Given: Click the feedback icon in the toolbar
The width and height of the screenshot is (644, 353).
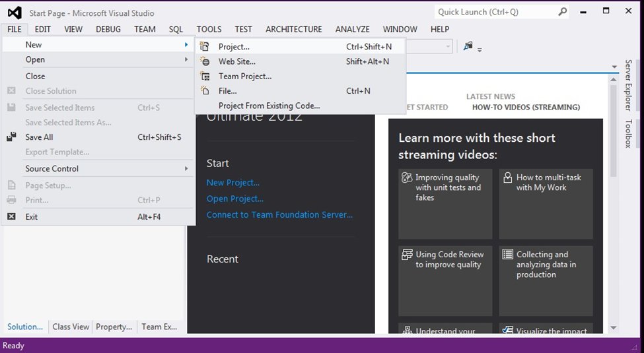Looking at the screenshot, I should pos(468,46).
